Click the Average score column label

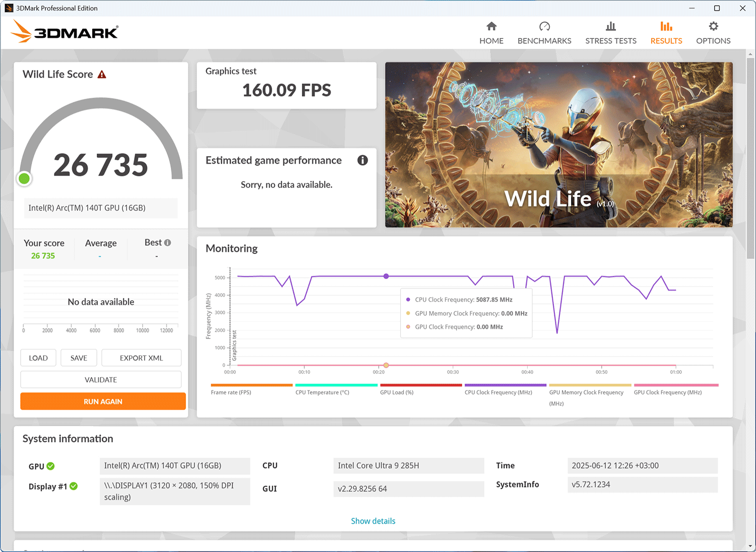[x=101, y=243]
